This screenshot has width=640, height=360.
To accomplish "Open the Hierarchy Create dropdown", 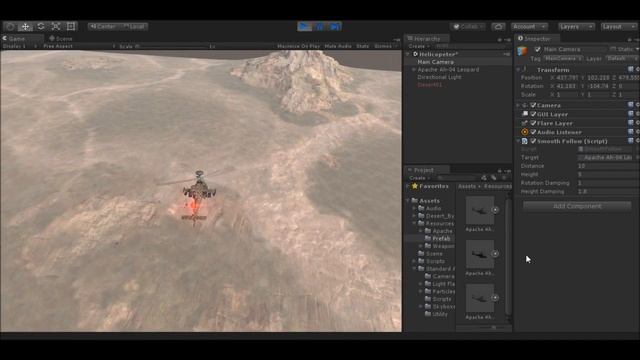I will pos(418,46).
